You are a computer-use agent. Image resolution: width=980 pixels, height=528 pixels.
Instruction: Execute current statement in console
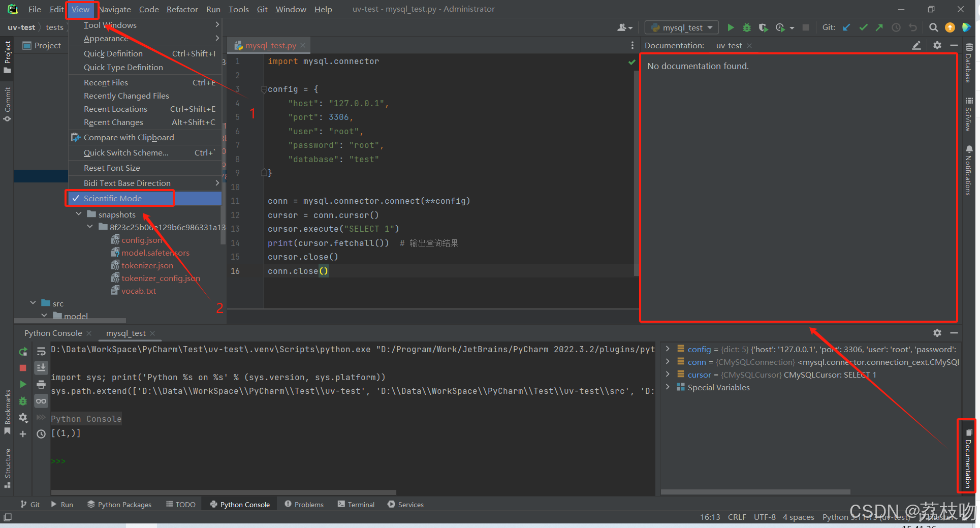click(x=23, y=384)
